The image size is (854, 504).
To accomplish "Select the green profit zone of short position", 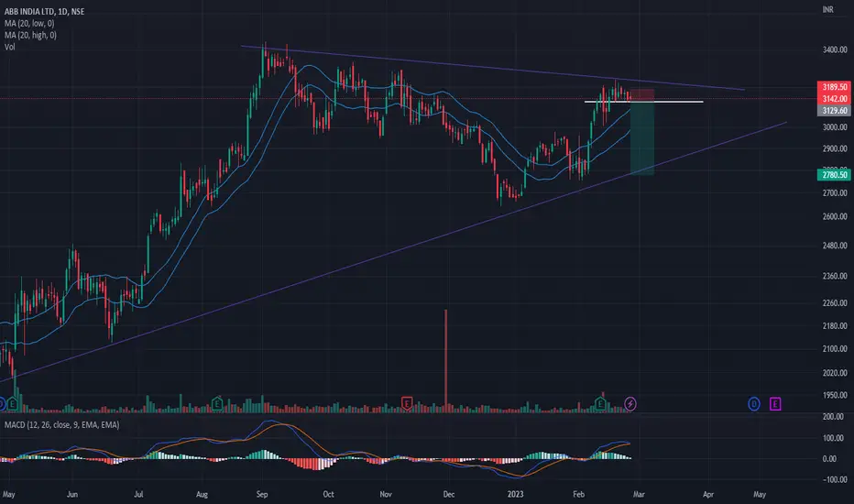I will (x=642, y=138).
